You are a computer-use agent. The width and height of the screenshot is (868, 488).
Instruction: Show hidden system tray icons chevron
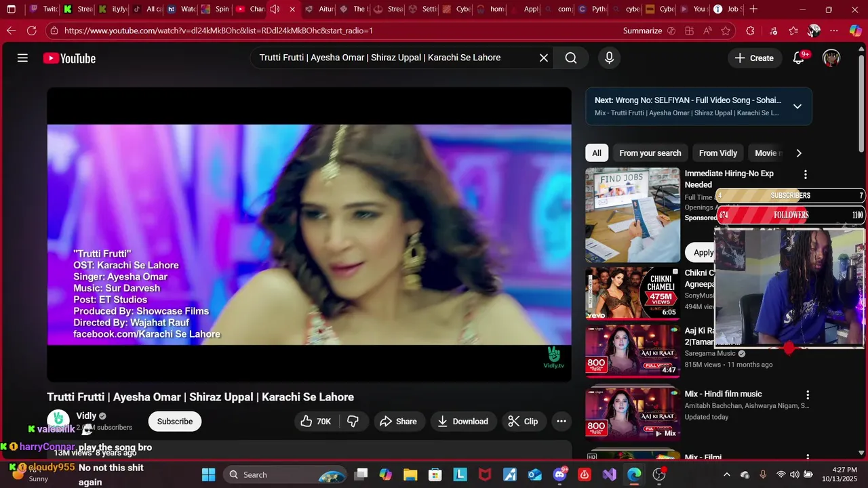tap(727, 474)
